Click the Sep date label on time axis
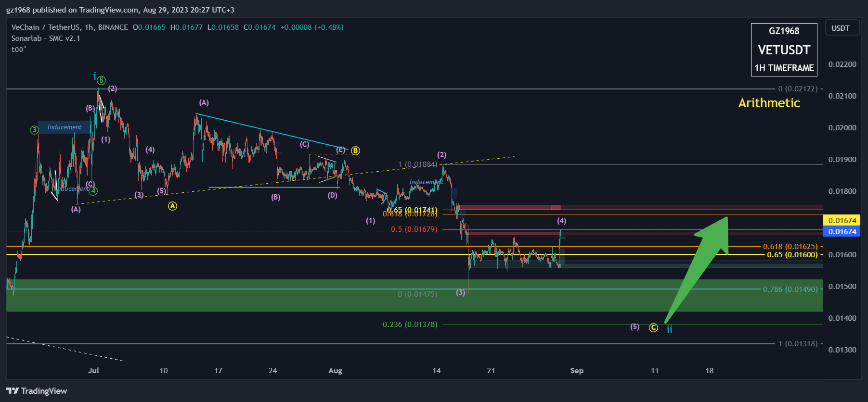The image size is (868, 402). (577, 371)
